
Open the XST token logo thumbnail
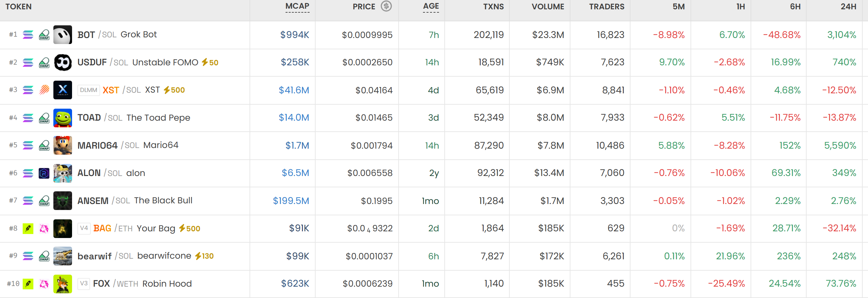point(63,90)
